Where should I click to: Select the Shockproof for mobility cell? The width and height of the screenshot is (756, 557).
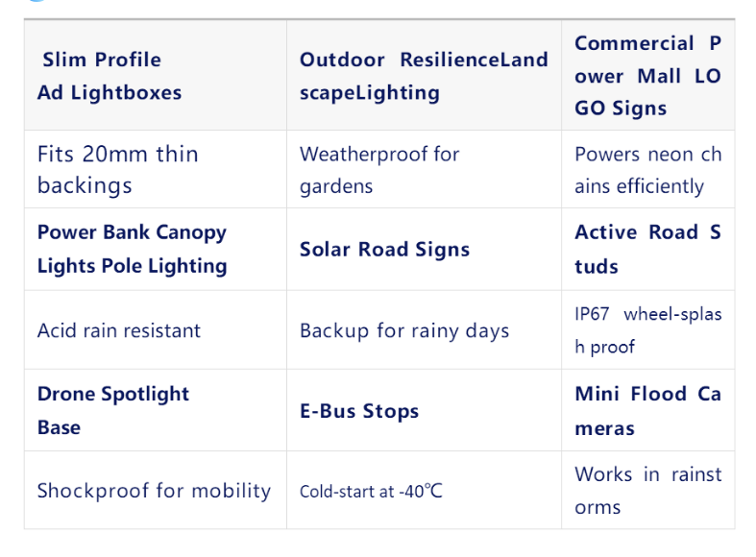point(154,491)
